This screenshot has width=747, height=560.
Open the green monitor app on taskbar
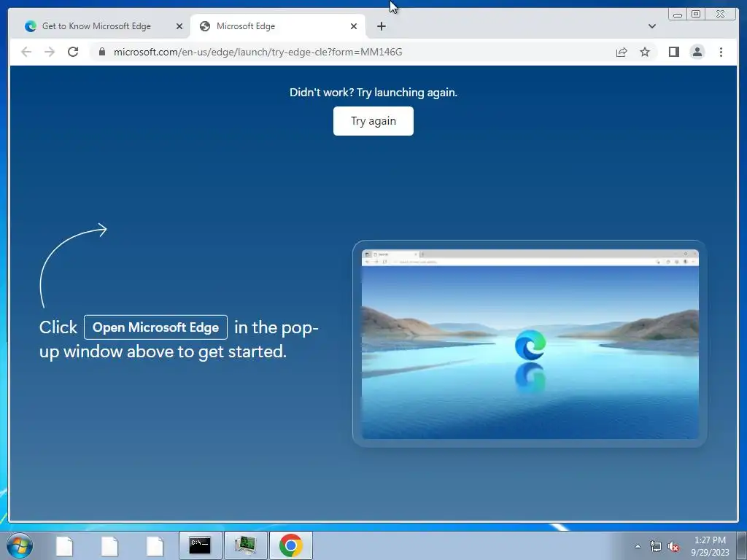(x=245, y=545)
